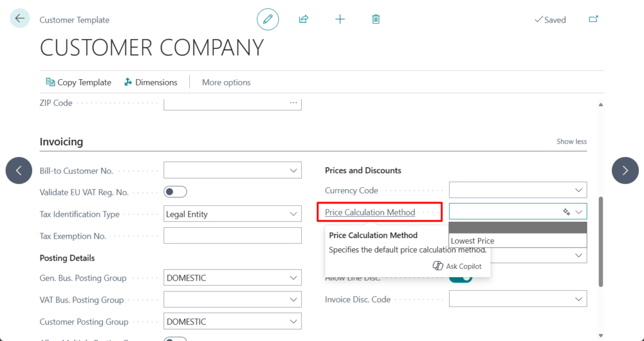644x341 pixels.
Task: Click Copy Template action
Action: (x=78, y=82)
